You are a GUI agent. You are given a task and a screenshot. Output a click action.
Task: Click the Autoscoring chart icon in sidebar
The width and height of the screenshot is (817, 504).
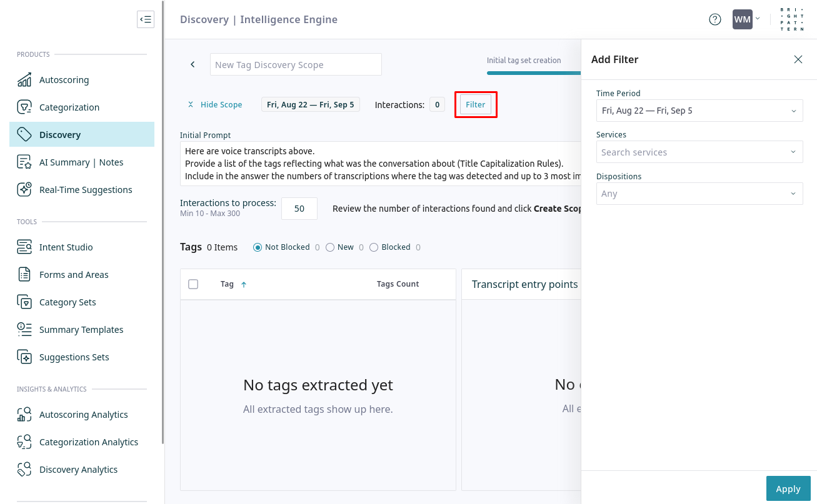point(24,80)
